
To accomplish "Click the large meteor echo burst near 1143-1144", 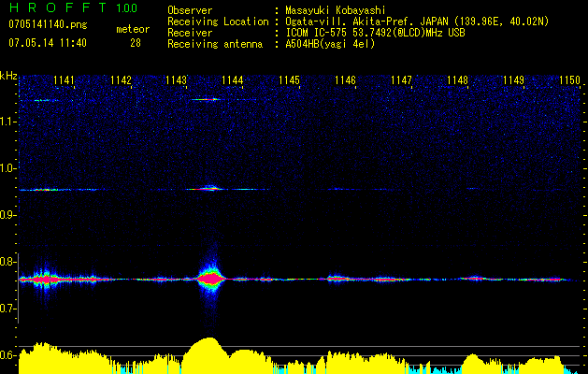I will click(212, 279).
